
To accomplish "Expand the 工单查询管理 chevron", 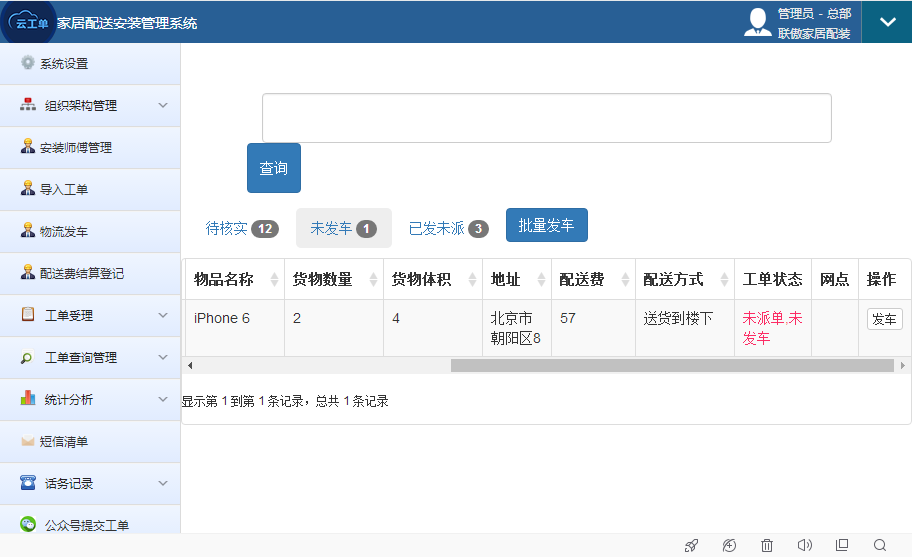I will [x=163, y=357].
